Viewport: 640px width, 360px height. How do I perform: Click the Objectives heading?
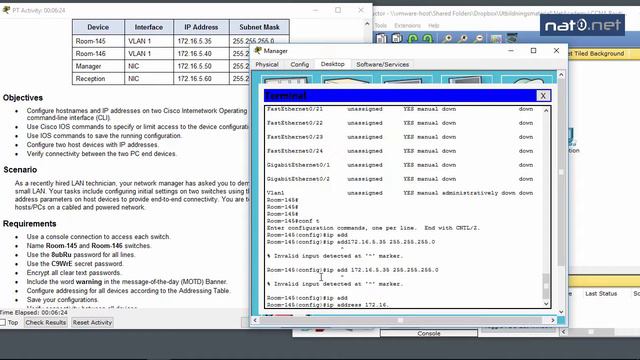(23, 98)
